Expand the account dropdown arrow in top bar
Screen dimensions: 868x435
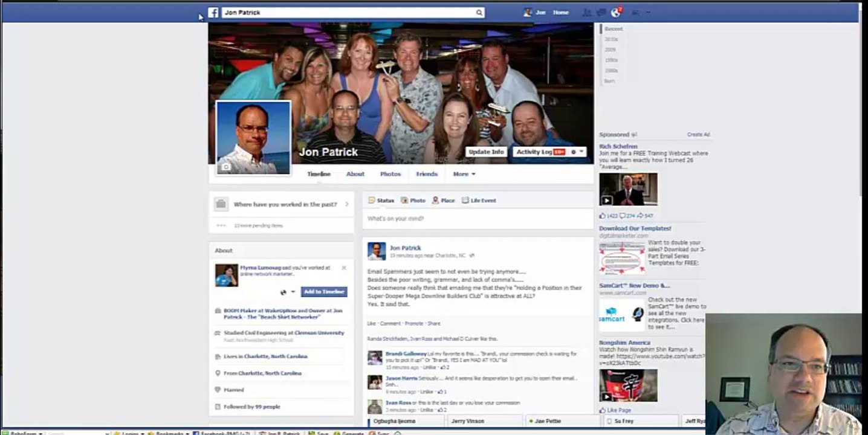click(649, 12)
